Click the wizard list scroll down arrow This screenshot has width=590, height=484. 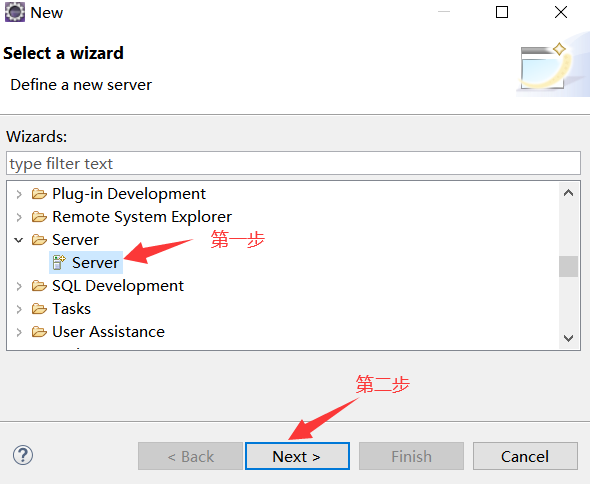click(569, 338)
